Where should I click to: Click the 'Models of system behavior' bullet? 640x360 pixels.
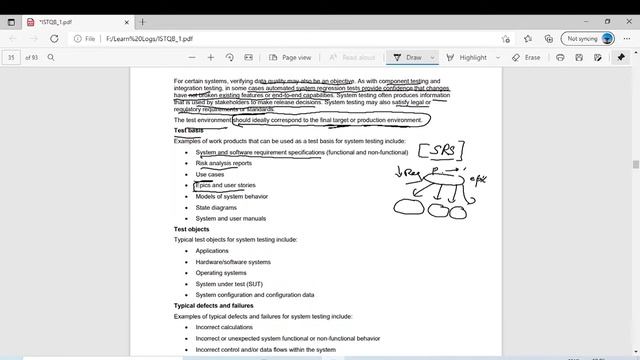pyautogui.click(x=231, y=197)
